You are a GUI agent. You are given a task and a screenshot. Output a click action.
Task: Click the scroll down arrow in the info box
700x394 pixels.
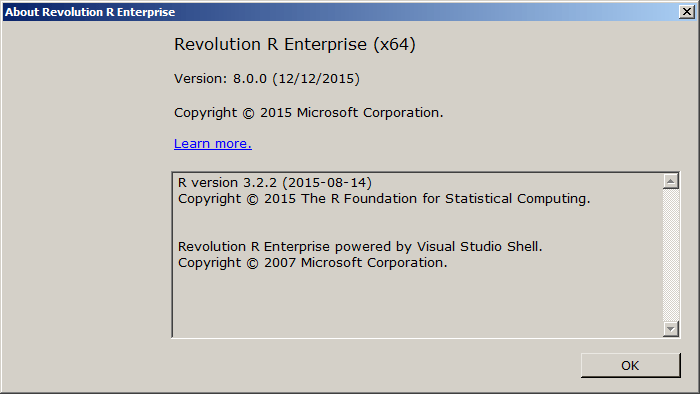(671, 329)
